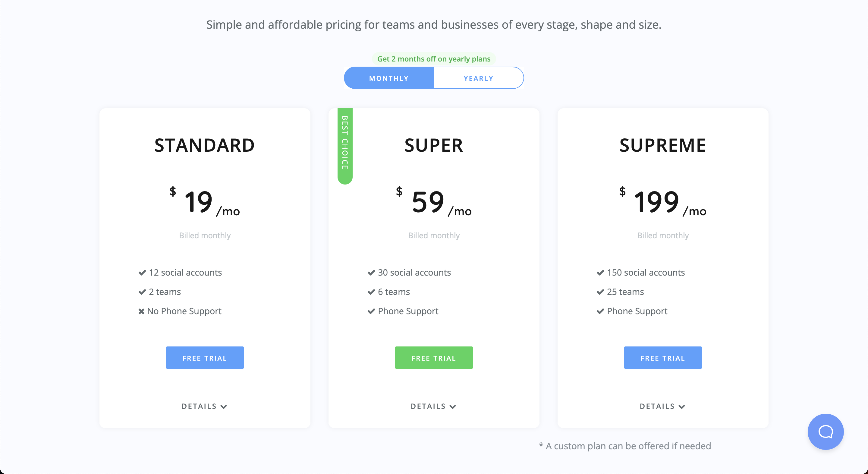The image size is (868, 474).
Task: Click the Best Choice green ribbon
Action: 345,146
